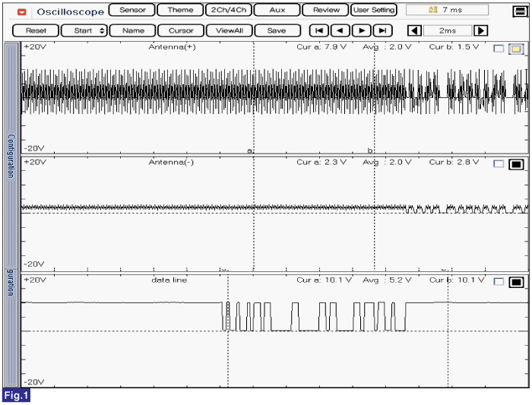Image resolution: width=532 pixels, height=405 pixels.
Task: Click Cur b: 2.8 V reading
Action: pyautogui.click(x=454, y=162)
